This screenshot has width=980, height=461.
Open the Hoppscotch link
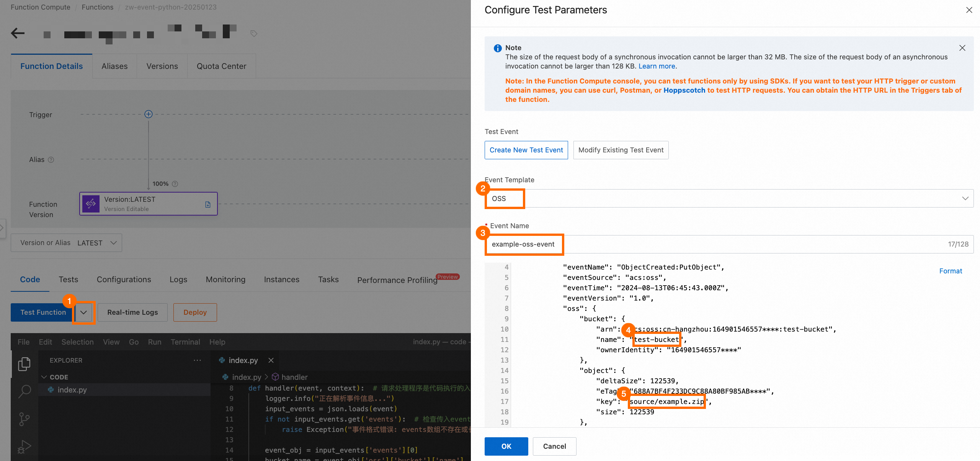click(684, 90)
